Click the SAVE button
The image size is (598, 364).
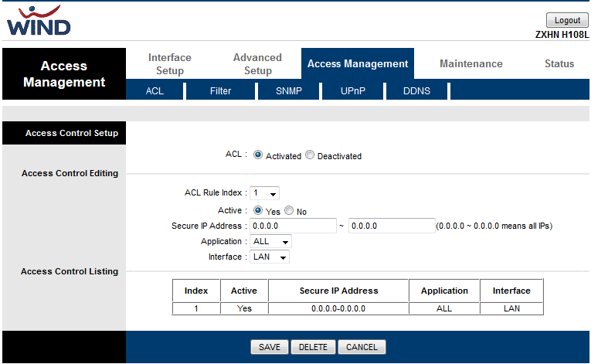coord(269,347)
